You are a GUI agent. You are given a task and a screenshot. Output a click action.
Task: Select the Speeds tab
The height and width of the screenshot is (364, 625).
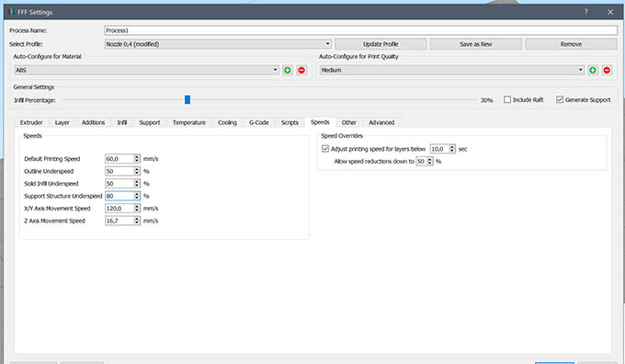320,122
